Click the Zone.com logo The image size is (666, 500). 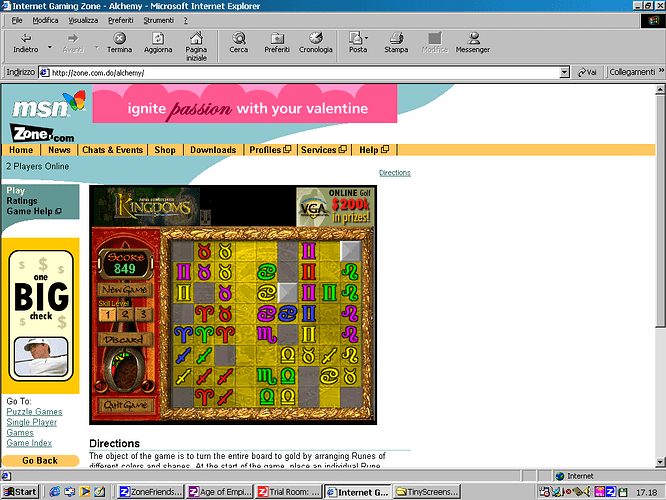click(42, 134)
